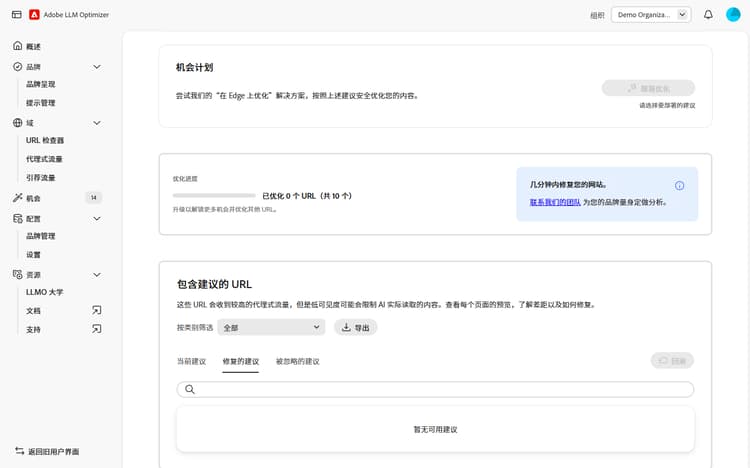The height and width of the screenshot is (468, 750).
Task: Open 代理式流量 in the sidebar
Action: click(44, 159)
